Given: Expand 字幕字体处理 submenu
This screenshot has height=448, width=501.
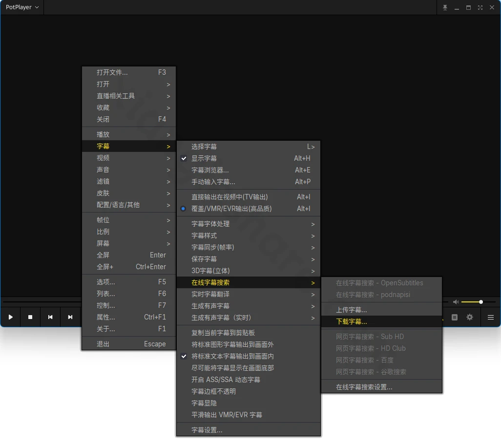Looking at the screenshot, I should click(248, 224).
